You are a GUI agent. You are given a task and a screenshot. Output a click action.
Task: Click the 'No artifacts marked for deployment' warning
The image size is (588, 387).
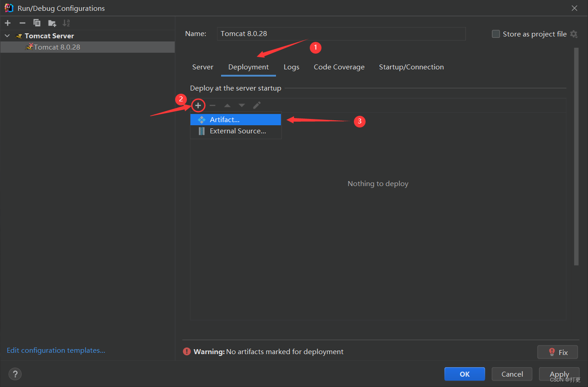(285, 352)
